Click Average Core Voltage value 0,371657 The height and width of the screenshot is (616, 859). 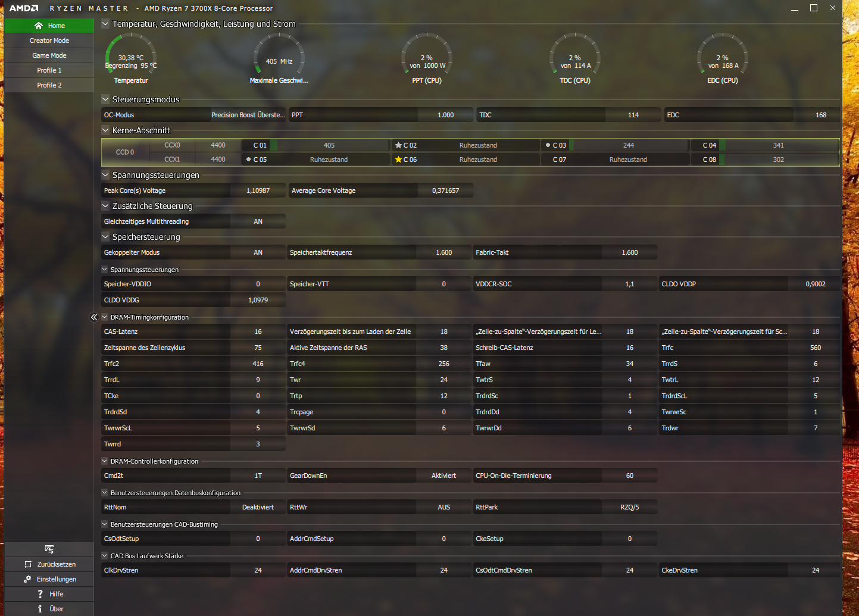[x=446, y=190]
